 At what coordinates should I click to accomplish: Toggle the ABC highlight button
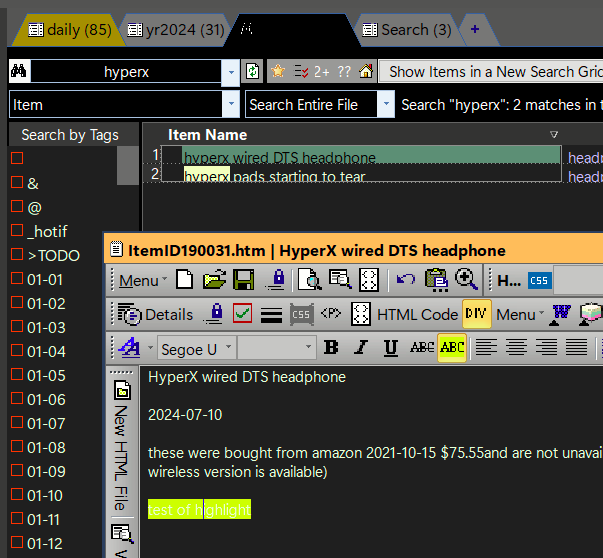452,348
